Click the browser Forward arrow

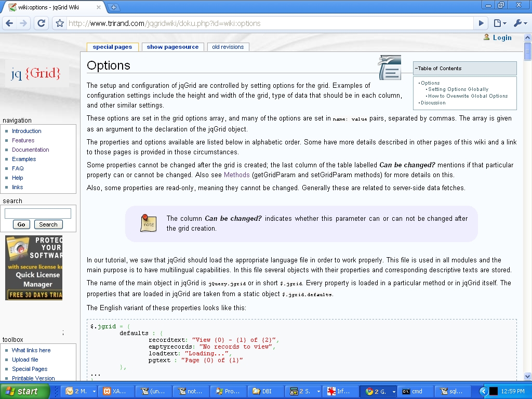23,23
